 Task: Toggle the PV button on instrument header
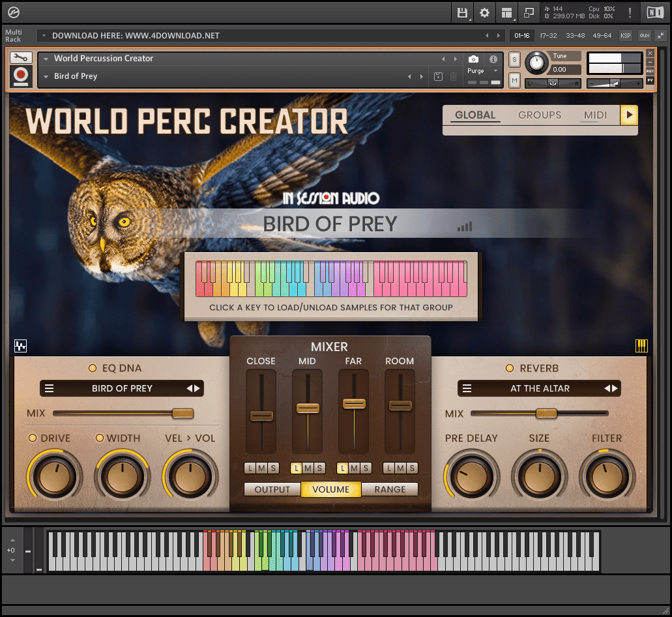point(650,80)
